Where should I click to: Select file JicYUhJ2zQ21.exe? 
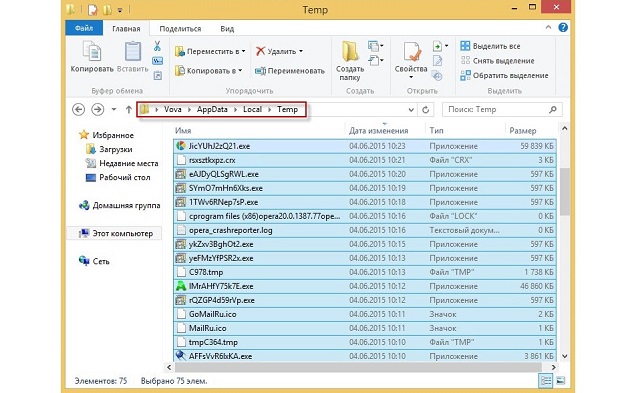pyautogui.click(x=364, y=146)
